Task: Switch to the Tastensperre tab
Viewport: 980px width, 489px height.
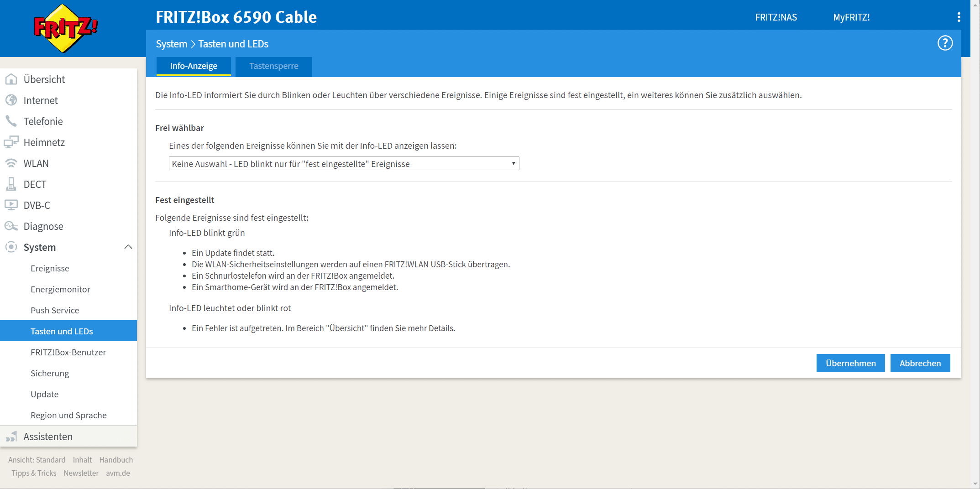Action: coord(273,66)
